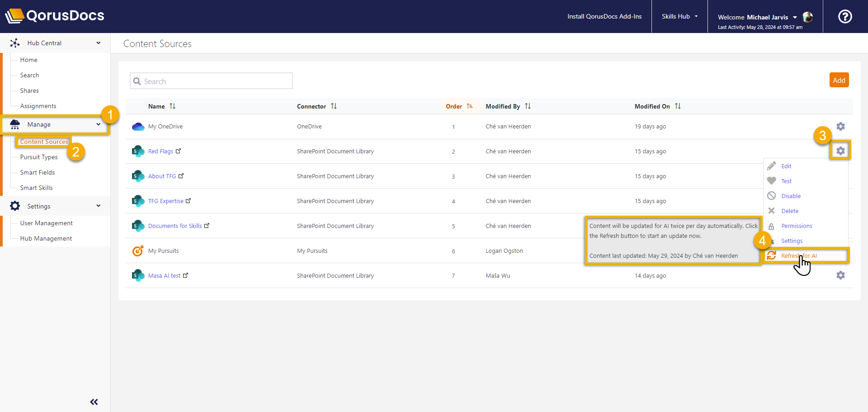
Task: Open the TFG Expertise source link
Action: (166, 201)
